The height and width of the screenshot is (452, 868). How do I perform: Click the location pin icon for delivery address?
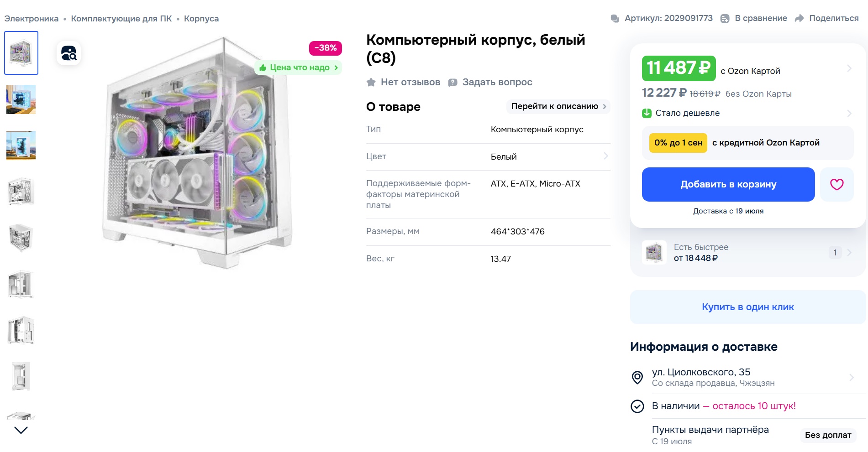click(637, 377)
